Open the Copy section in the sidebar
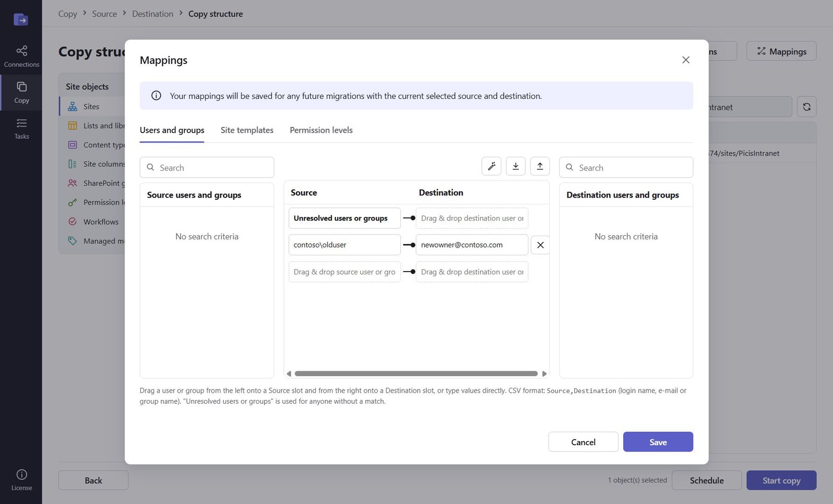The height and width of the screenshot is (504, 833). (21, 92)
